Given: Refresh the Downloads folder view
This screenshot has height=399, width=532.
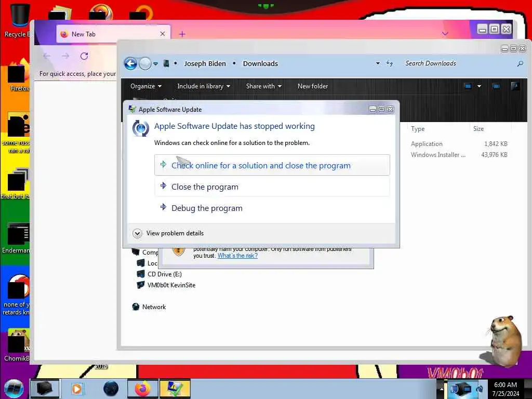Looking at the screenshot, I should coord(390,63).
